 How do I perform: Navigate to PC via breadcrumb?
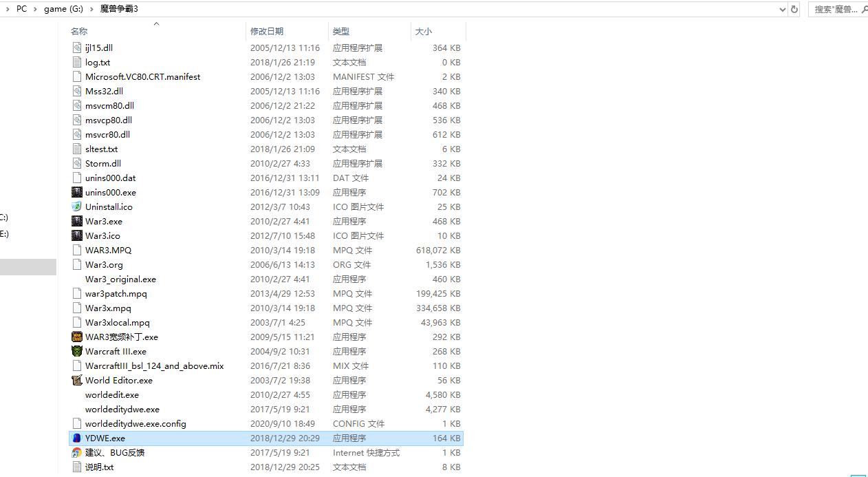click(x=21, y=9)
